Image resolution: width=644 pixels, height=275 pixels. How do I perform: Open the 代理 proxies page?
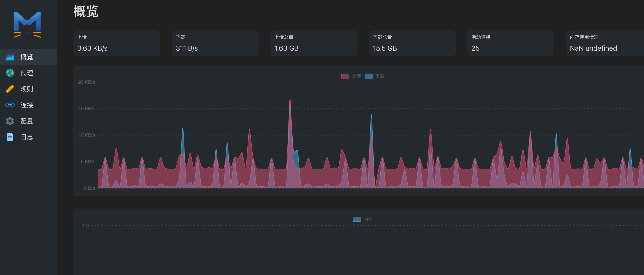[27, 73]
